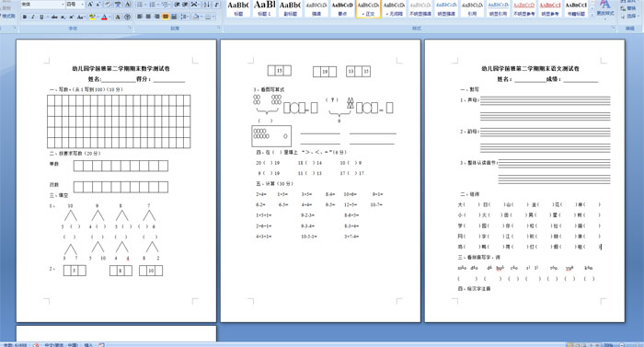Toggle bold formatting in font group
The image size is (644, 347).
25,17
